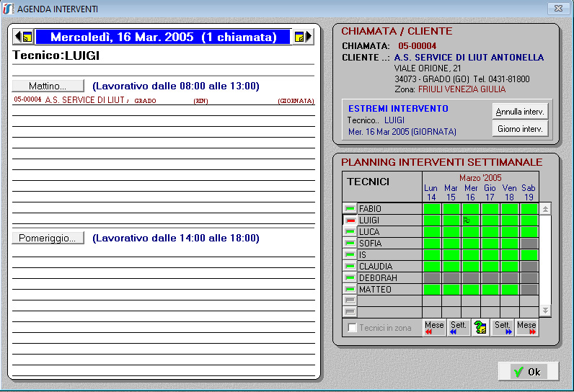Image resolution: width=574 pixels, height=392 pixels.
Task: Go to previous day with left arrow icon
Action: [17, 37]
